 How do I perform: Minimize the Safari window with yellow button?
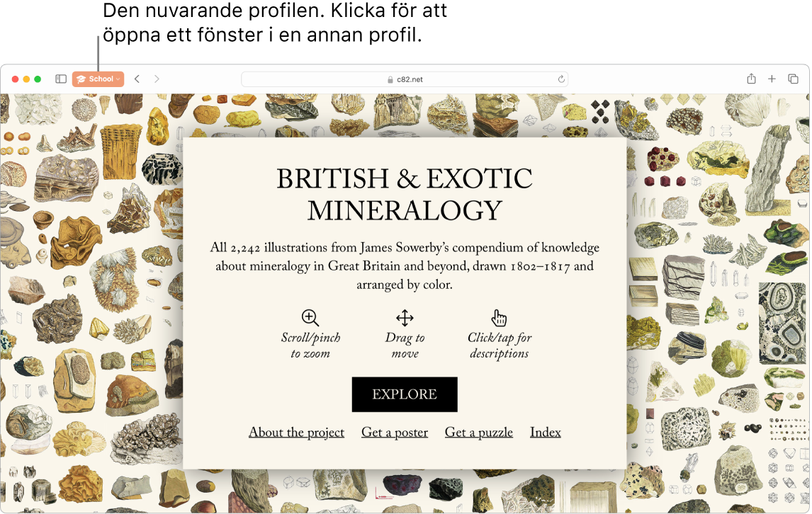(x=27, y=79)
